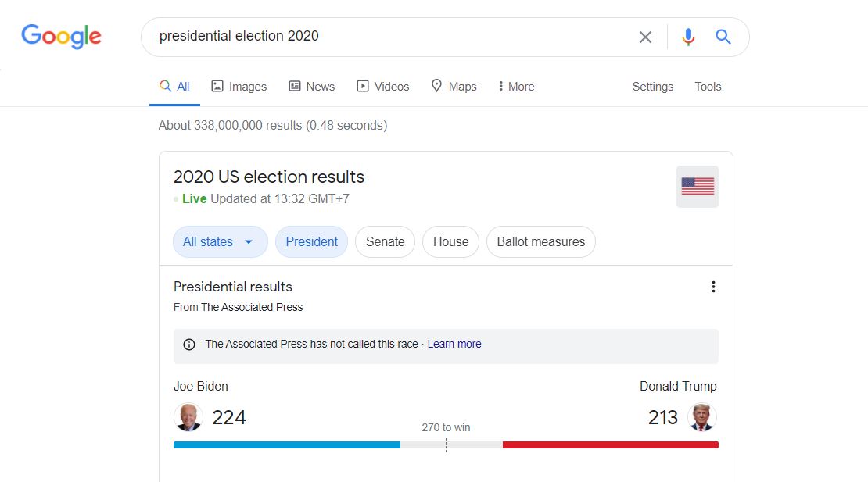Screen dimensions: 868x482
Task: Switch to the News tab
Action: point(312,87)
